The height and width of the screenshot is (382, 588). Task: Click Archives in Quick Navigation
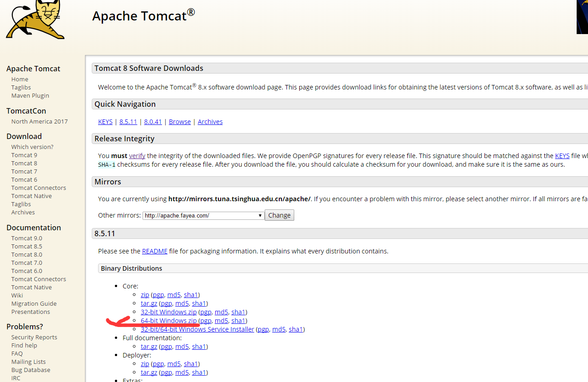(x=210, y=122)
